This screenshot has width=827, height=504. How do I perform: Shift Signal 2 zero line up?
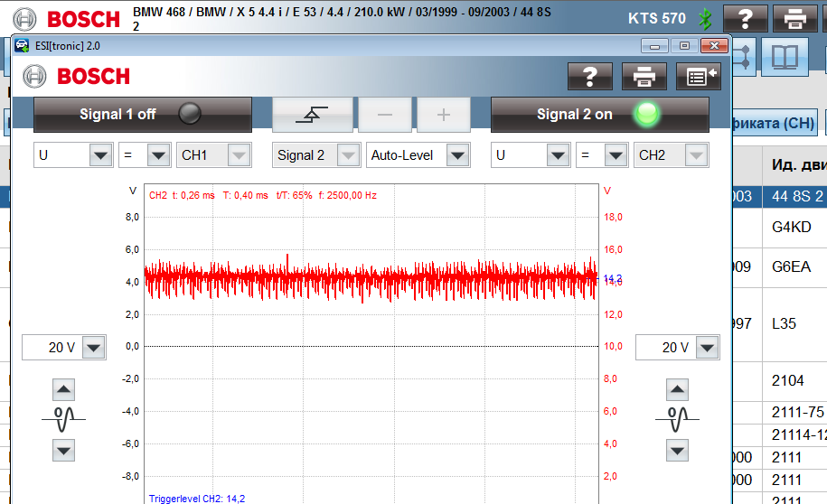(x=677, y=389)
